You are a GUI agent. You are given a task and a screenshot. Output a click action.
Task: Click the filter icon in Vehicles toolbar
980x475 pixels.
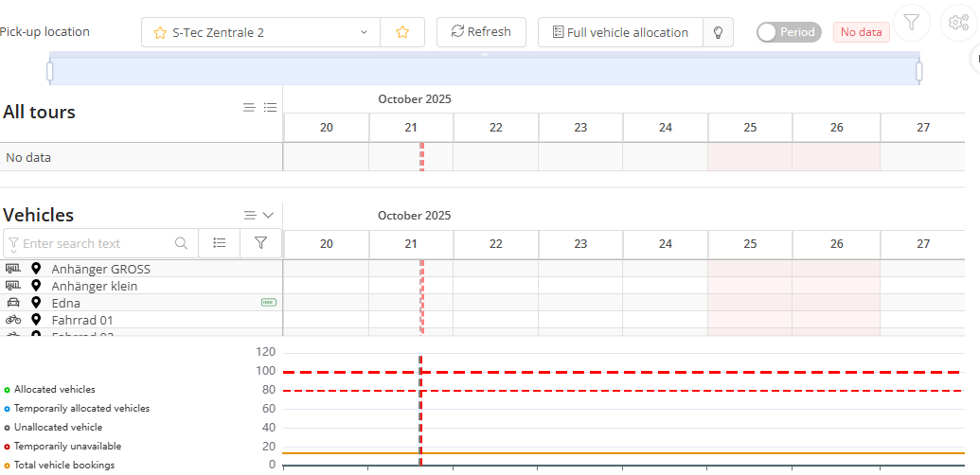pyautogui.click(x=260, y=243)
